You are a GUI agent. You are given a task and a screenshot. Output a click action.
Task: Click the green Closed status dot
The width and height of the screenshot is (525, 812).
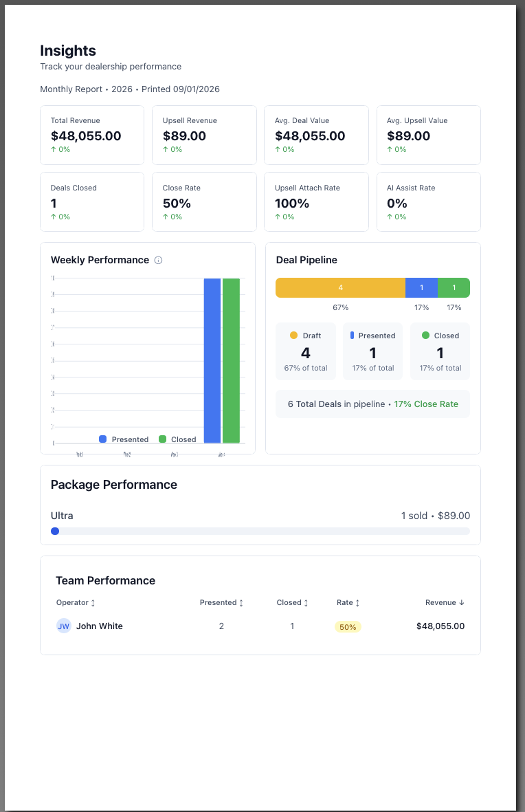pyautogui.click(x=425, y=335)
